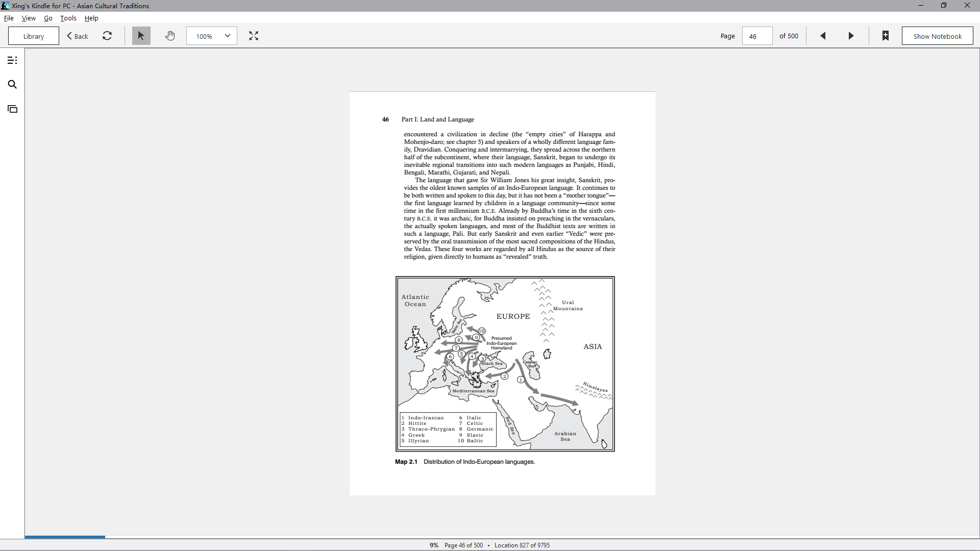The width and height of the screenshot is (980, 551).
Task: Click the page number input field
Action: click(x=757, y=36)
